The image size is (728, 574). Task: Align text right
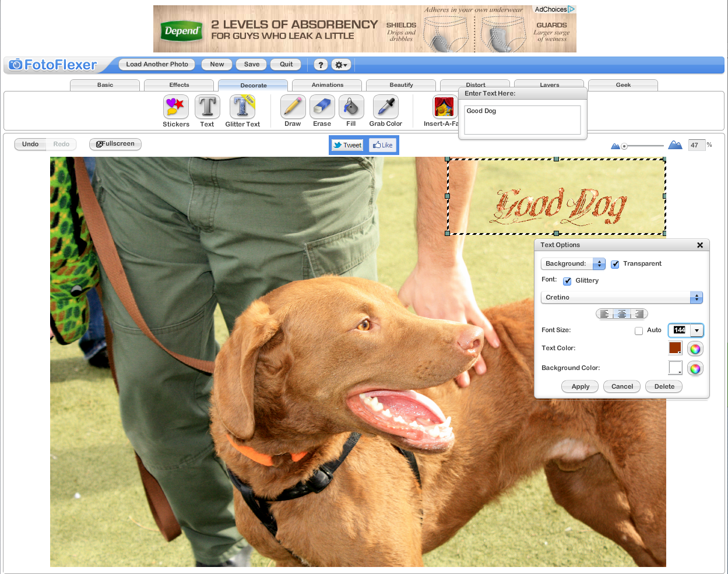tap(639, 314)
